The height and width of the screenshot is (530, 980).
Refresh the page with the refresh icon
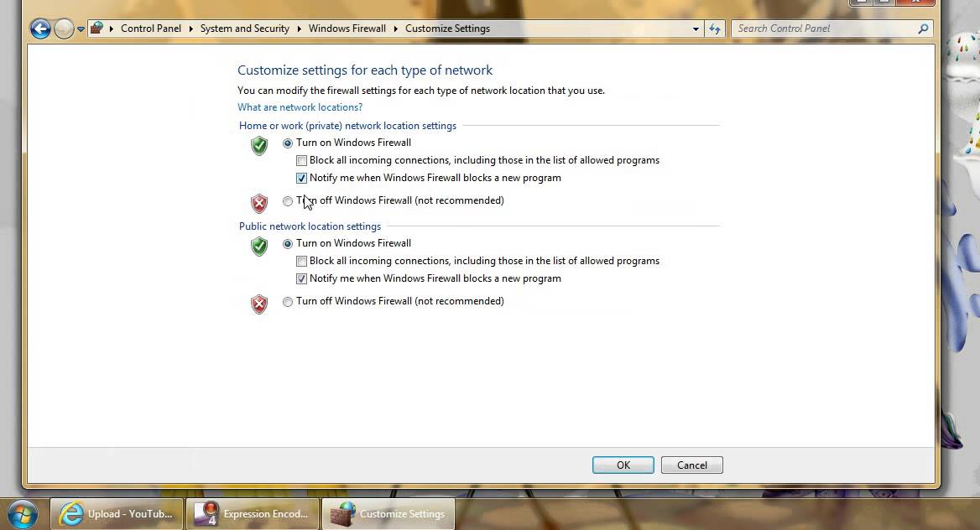(x=714, y=29)
